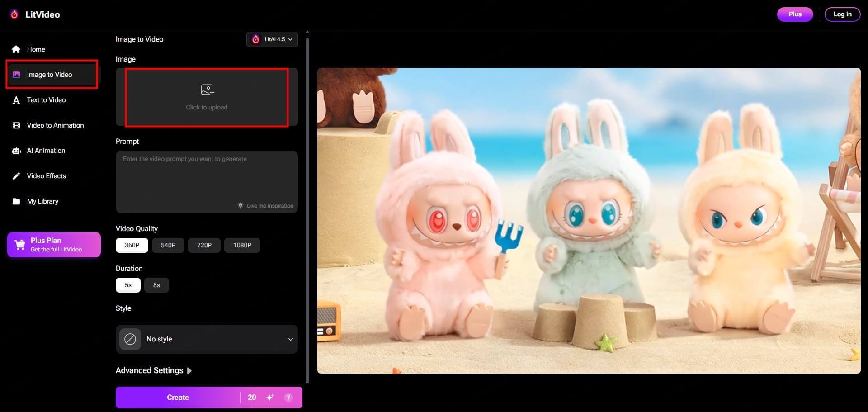Click the Video to Animation film icon
Image resolution: width=868 pixels, height=412 pixels.
16,125
